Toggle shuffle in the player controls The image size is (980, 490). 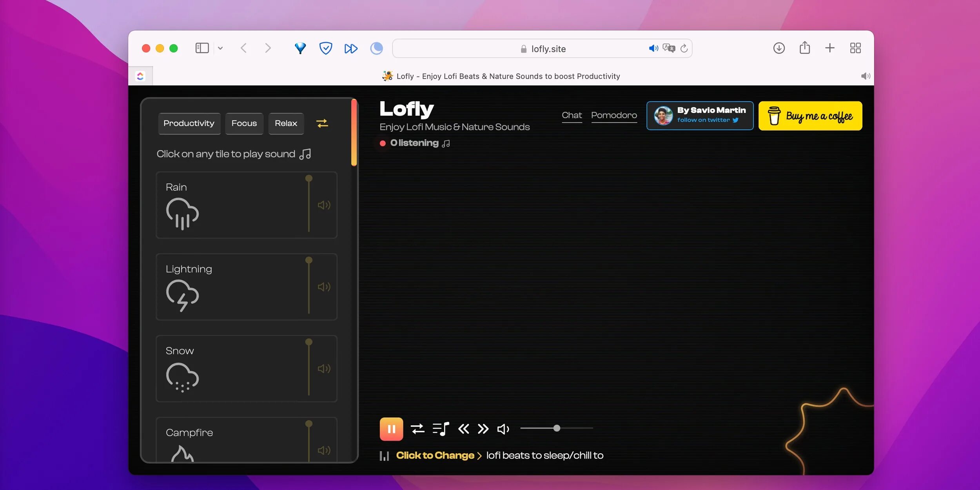pyautogui.click(x=417, y=429)
